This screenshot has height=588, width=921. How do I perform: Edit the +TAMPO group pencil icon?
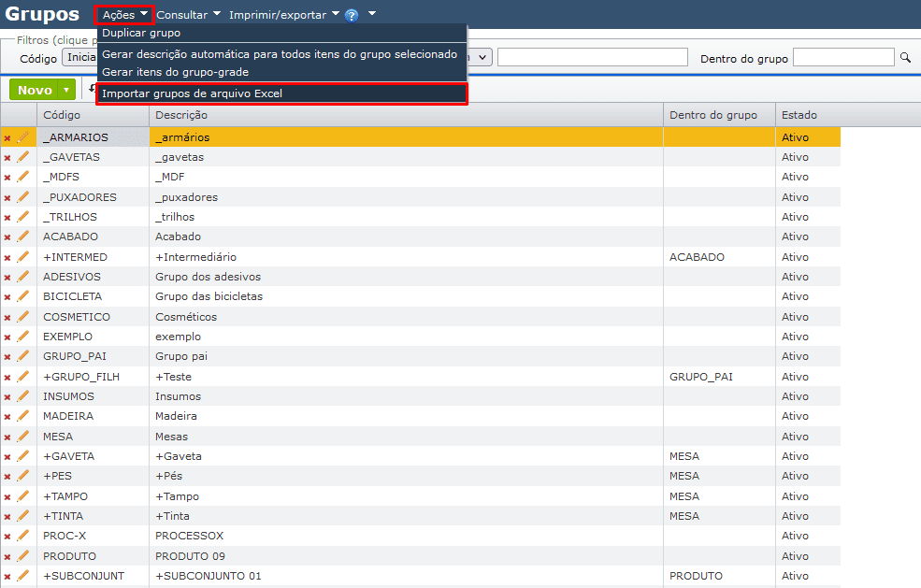[x=22, y=496]
